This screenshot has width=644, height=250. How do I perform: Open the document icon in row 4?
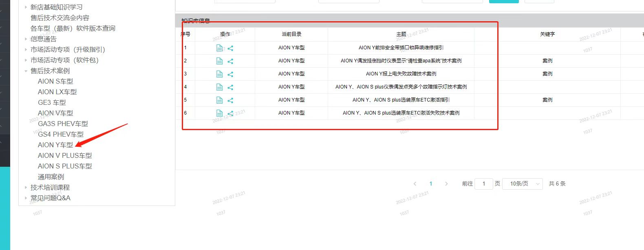pyautogui.click(x=219, y=87)
